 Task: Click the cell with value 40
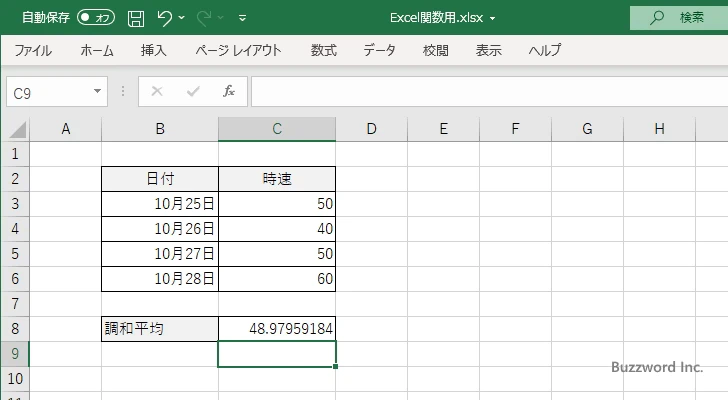(x=277, y=229)
